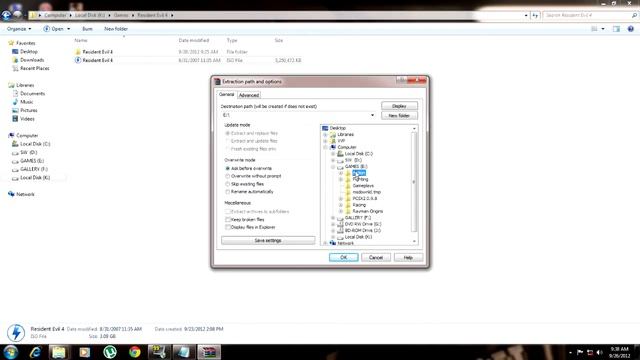
Task: Open Explorer help question mark icon
Action: pos(631,29)
